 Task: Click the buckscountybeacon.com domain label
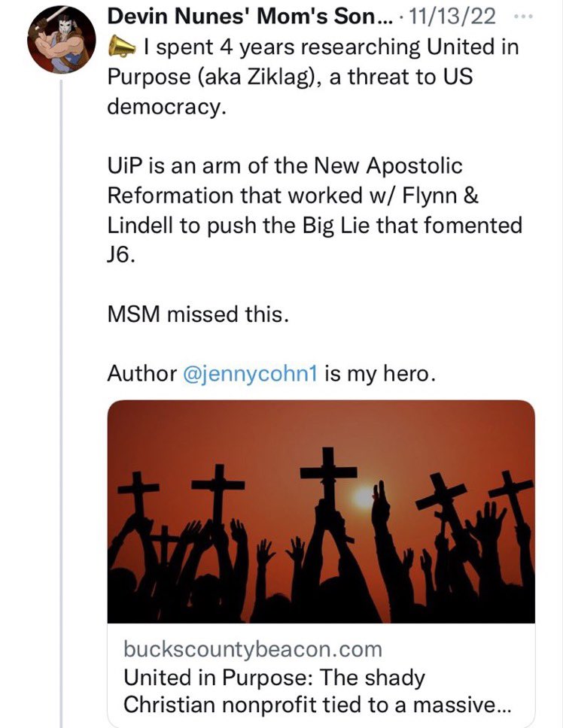coord(253,649)
